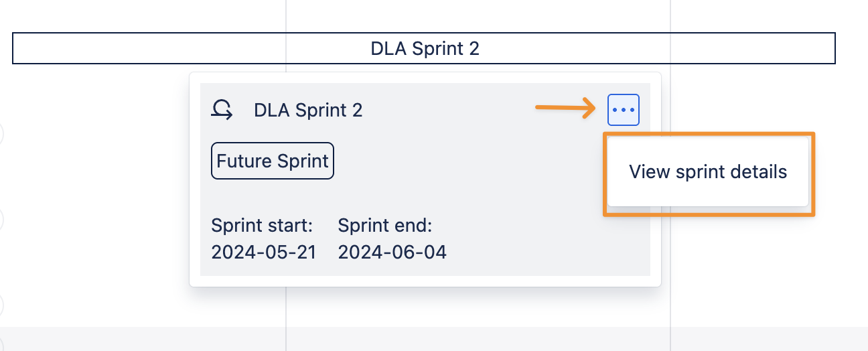Click the orange arrow pointing to more button
868x351 pixels.
[566, 107]
